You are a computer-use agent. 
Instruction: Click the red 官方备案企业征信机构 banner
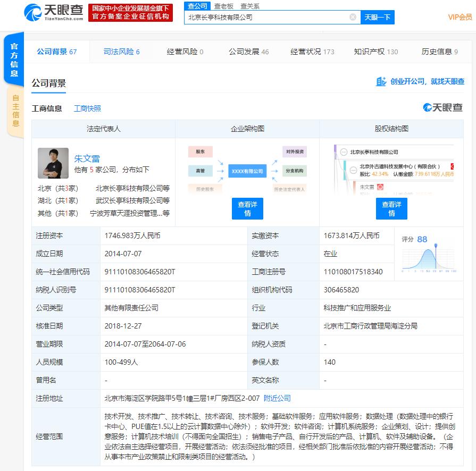click(x=130, y=13)
